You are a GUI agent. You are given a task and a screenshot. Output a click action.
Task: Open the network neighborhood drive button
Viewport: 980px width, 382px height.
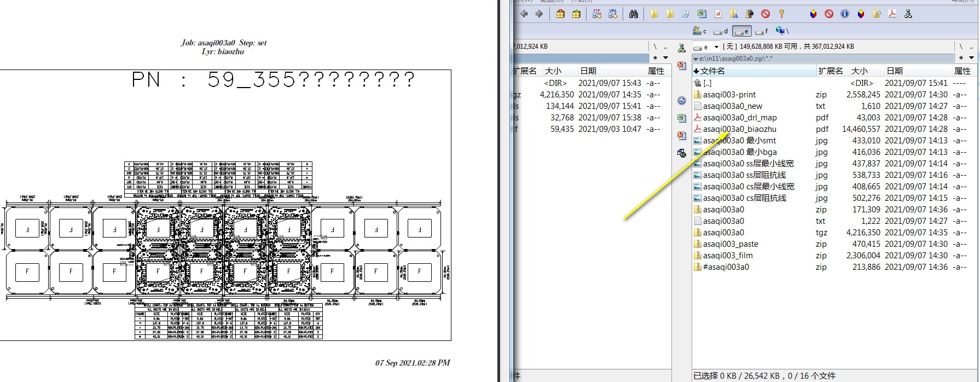click(782, 31)
